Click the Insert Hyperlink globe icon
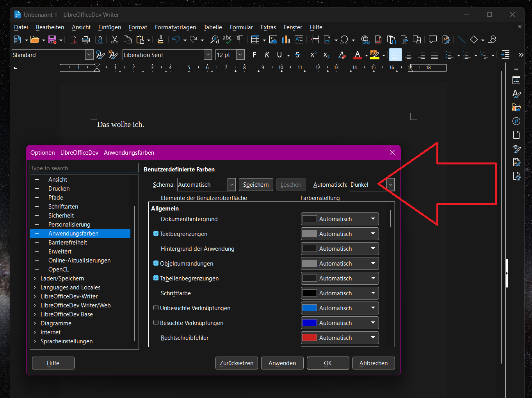 tap(365, 39)
